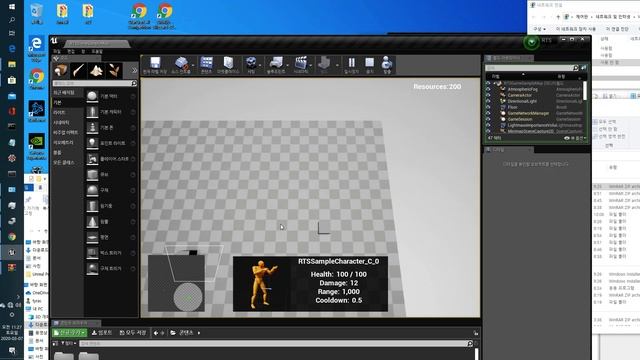The image size is (640, 360).
Task: Eject from the player controller
Action: click(387, 65)
